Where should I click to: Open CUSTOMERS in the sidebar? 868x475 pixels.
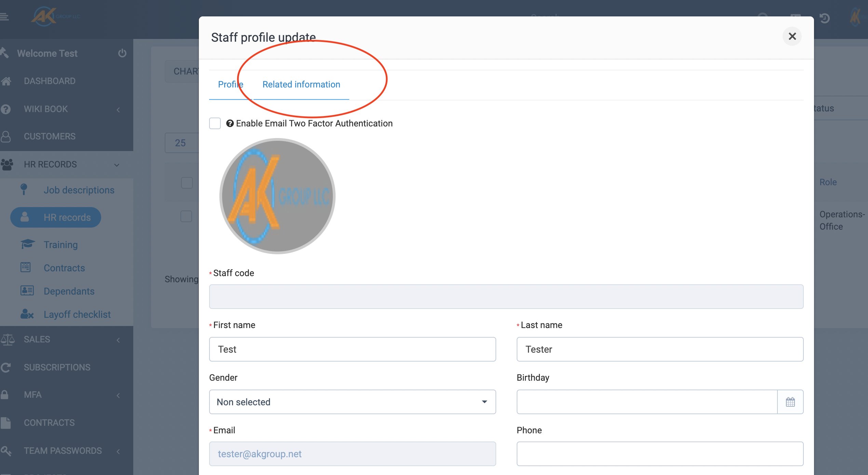(x=50, y=136)
